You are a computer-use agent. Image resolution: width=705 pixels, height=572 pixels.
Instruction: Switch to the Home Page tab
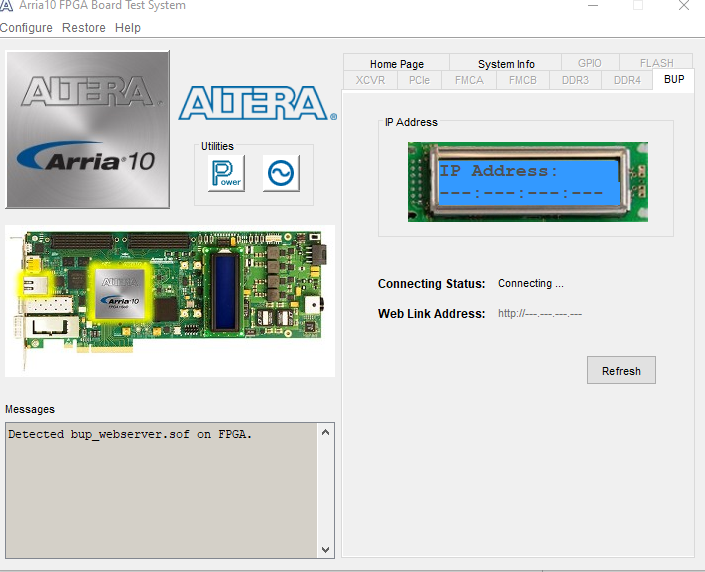coord(396,64)
